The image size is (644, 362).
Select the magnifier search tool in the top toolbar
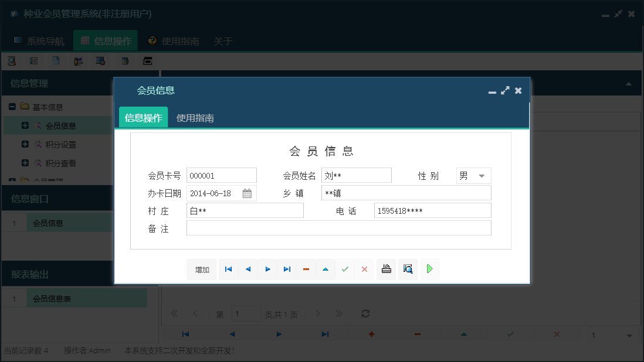click(11, 60)
